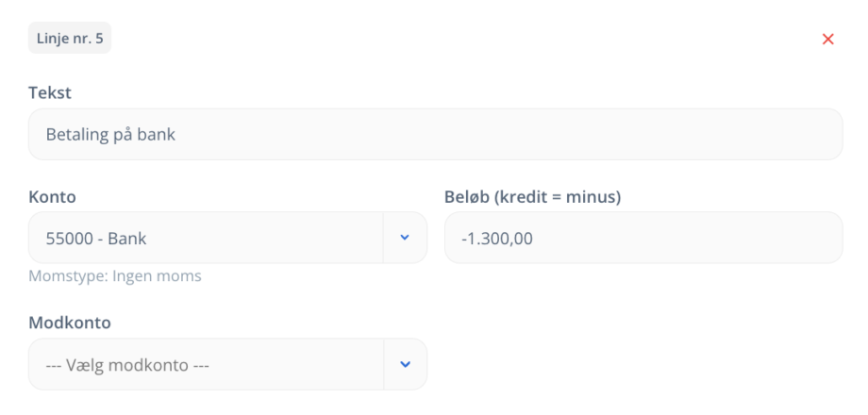Click the blank area between 'Bank' and the Konto arrow

coord(264,239)
